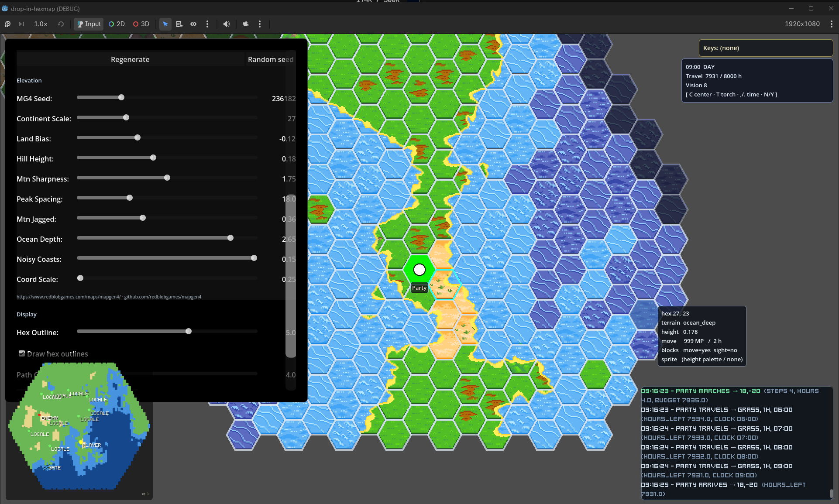Adjust the Continent Scale slider

click(x=167, y=117)
